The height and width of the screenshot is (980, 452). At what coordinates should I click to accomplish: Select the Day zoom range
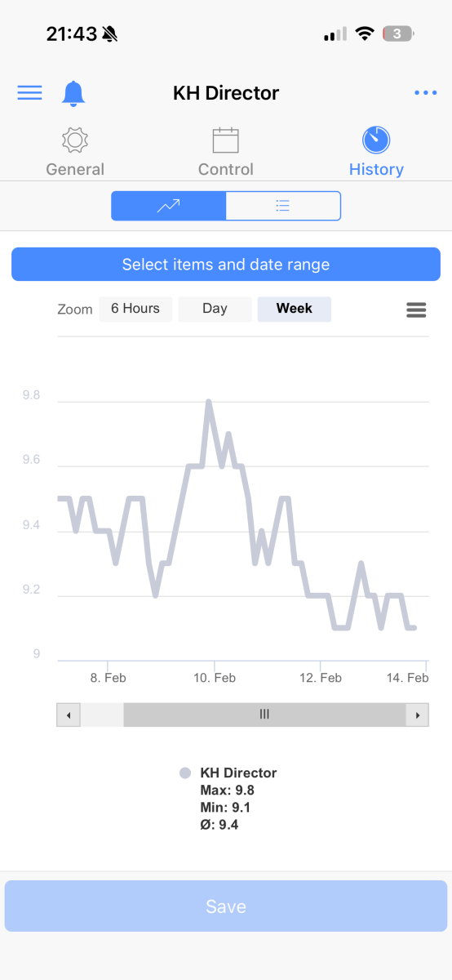tap(215, 309)
